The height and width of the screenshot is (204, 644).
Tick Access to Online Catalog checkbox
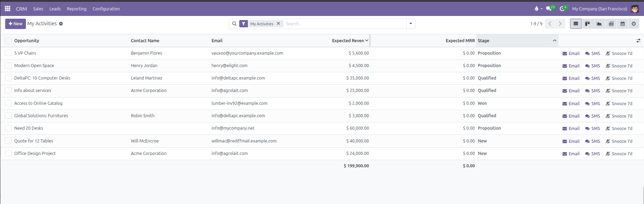click(x=9, y=103)
